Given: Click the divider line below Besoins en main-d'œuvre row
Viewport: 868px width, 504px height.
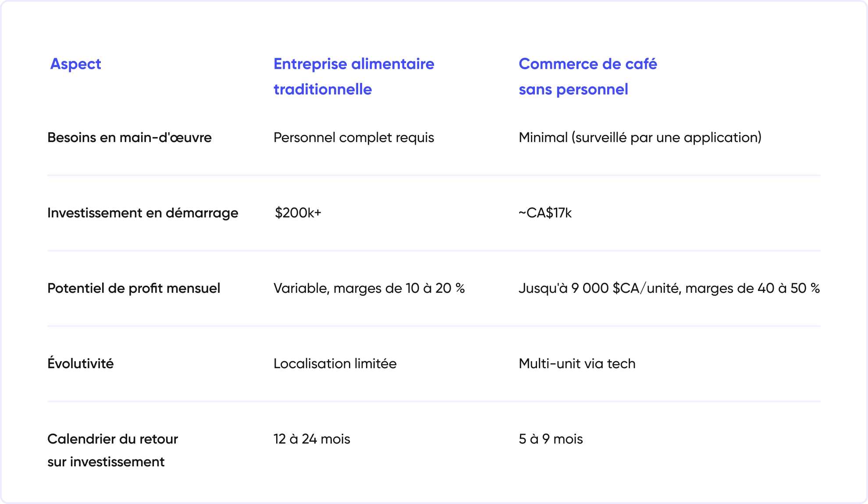Looking at the screenshot, I should (434, 175).
